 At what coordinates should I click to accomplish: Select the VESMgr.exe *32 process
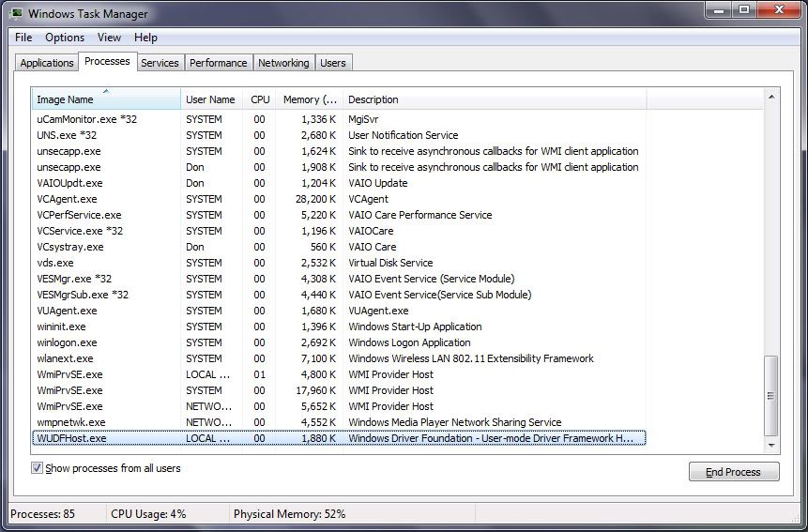(339, 279)
